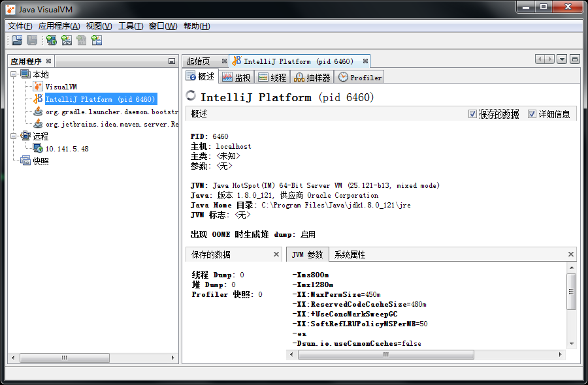Screen dimensions: 588x385
Task: Switch to the 监视 monitor tab
Action: click(237, 77)
